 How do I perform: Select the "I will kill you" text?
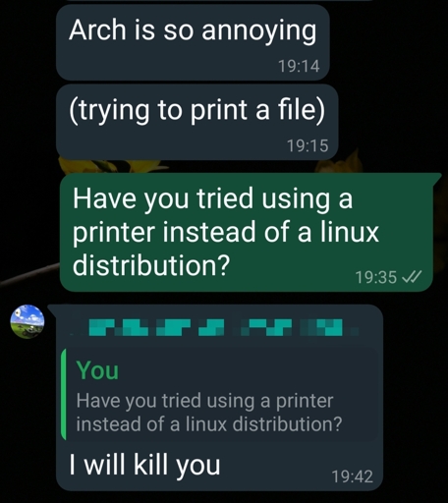[x=144, y=465]
